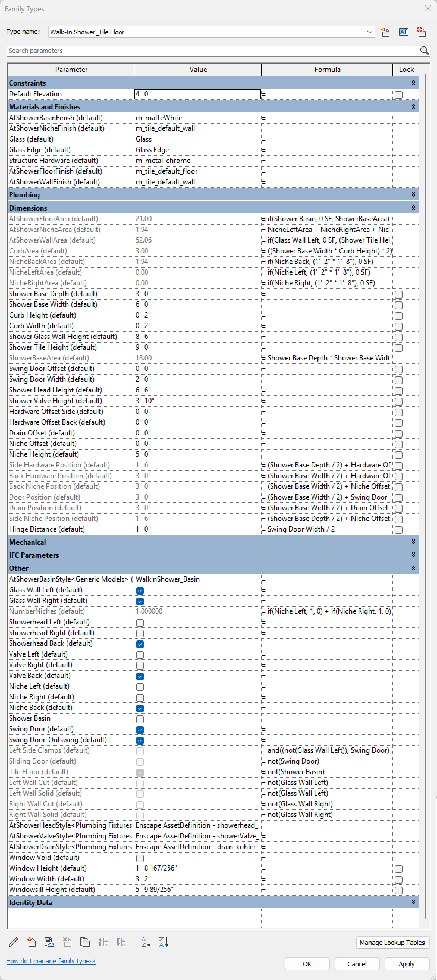Click the Shower Head Height value 6' 6"

[197, 390]
